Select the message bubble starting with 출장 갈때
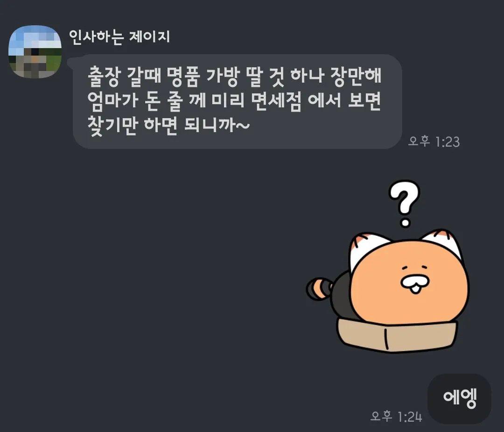The image size is (504, 432). (238, 101)
